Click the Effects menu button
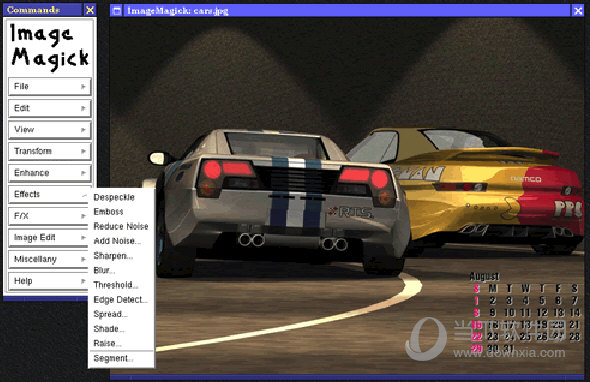The height and width of the screenshot is (382, 590). (x=48, y=195)
